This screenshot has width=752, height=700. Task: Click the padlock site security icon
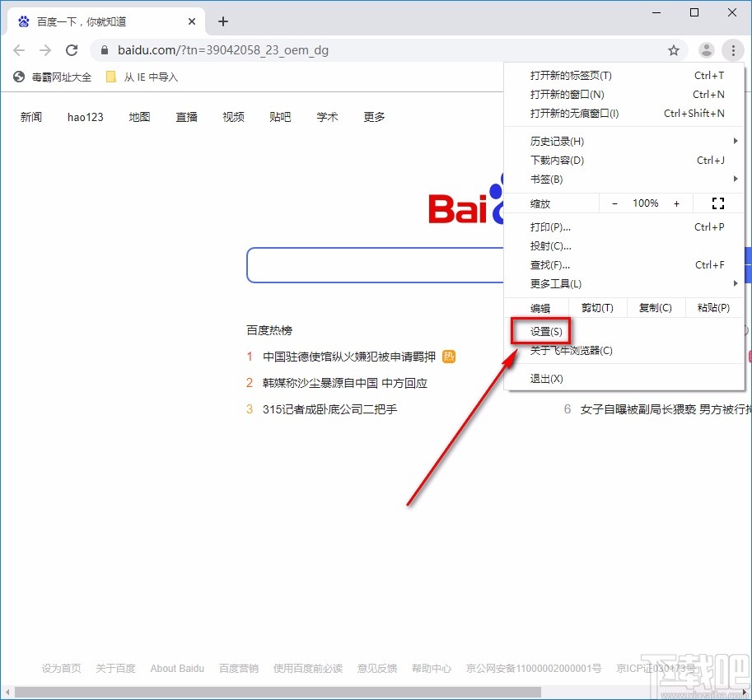click(x=105, y=50)
